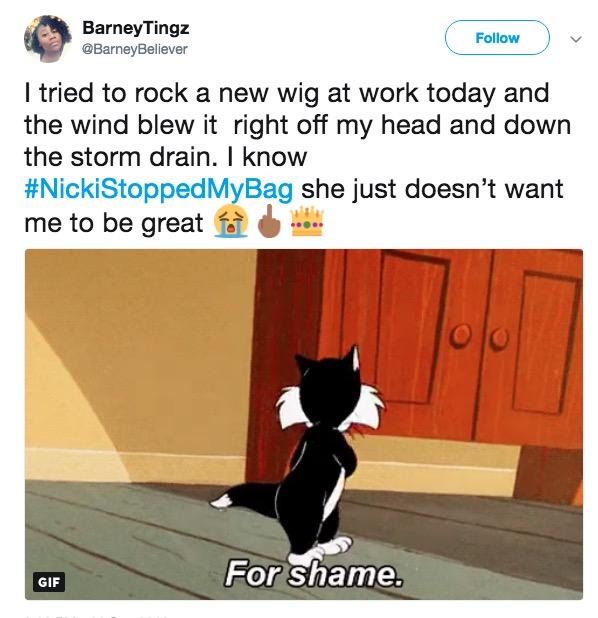Viewport: 598px width, 618px height.
Task: Click the left round cupboard door knob
Action: [x=461, y=336]
